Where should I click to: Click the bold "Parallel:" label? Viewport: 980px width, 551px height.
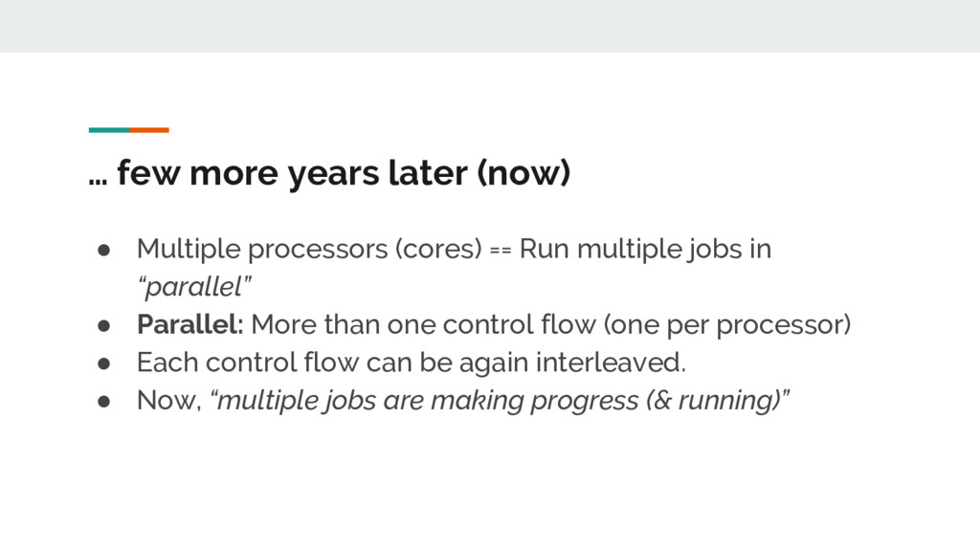(x=191, y=325)
